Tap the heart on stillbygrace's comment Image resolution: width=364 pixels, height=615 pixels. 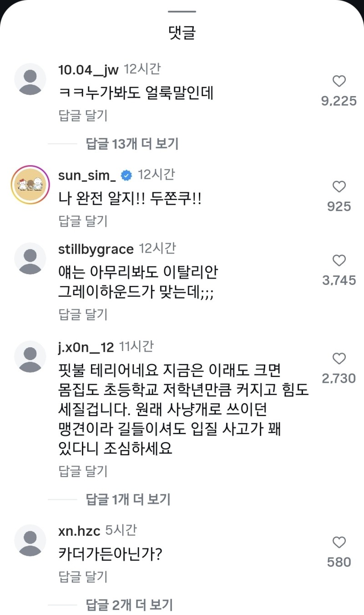click(339, 261)
